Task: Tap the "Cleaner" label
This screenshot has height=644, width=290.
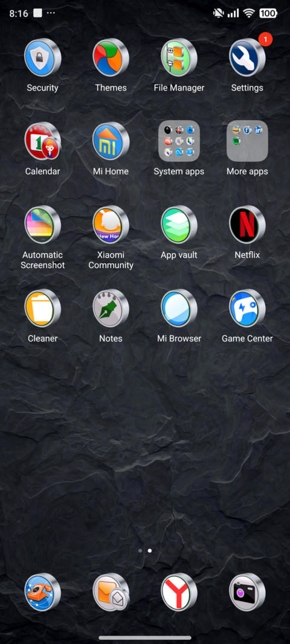Action: tap(42, 339)
